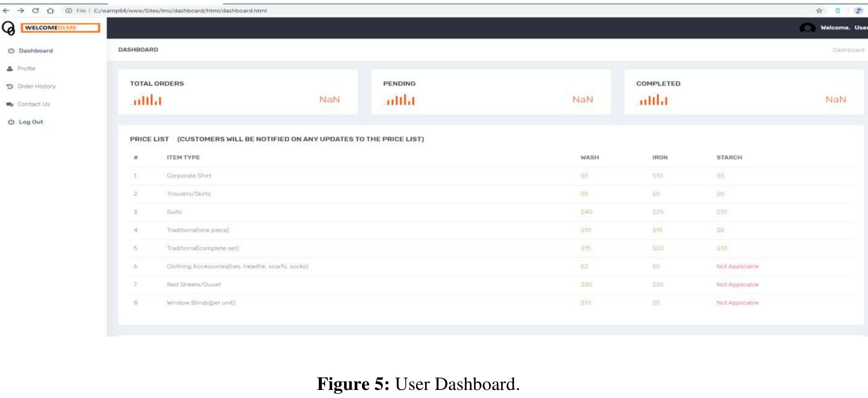
Task: Click the Profile person icon
Action: click(x=10, y=68)
